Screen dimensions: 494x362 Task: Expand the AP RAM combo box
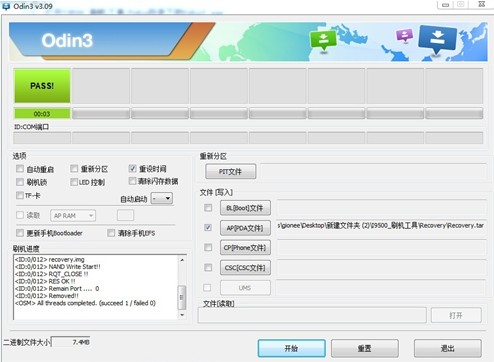73,215
